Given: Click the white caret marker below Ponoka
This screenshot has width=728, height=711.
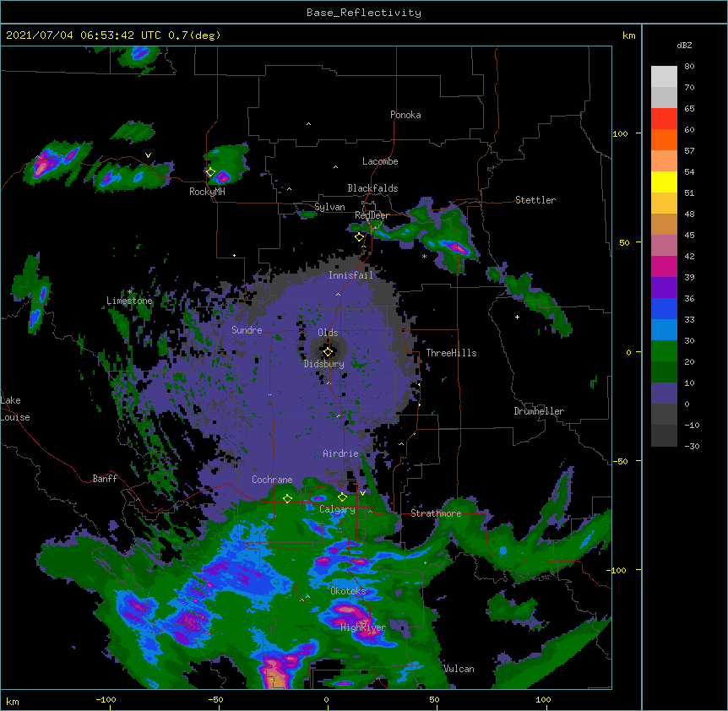Looking at the screenshot, I should (x=308, y=124).
